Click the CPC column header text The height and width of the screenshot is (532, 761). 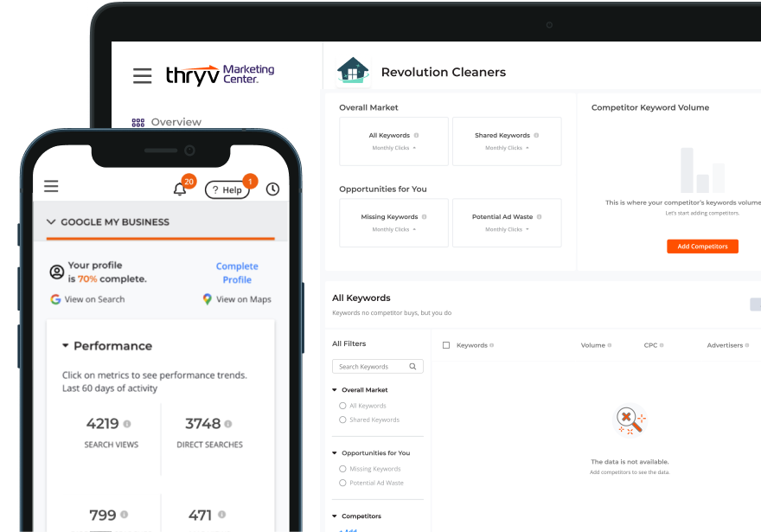click(x=650, y=346)
